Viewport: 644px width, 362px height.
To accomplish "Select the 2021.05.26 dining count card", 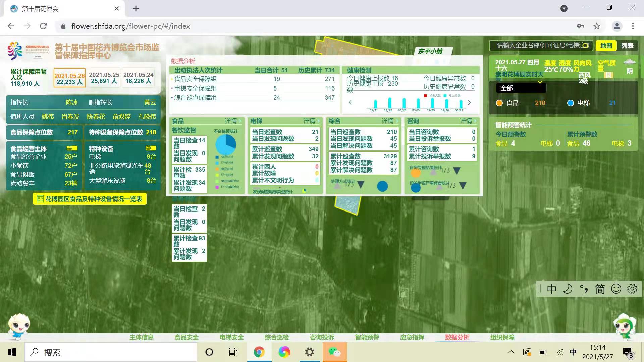I will coord(69,78).
